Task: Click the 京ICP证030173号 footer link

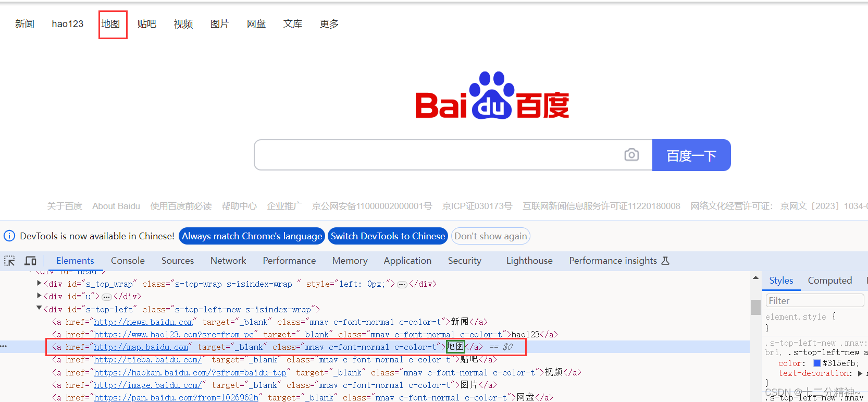Action: click(477, 206)
